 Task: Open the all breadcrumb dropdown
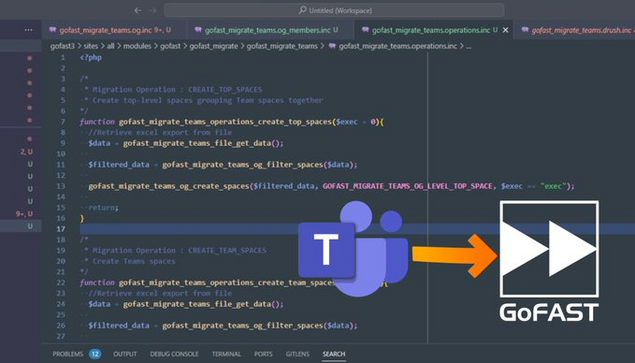111,46
